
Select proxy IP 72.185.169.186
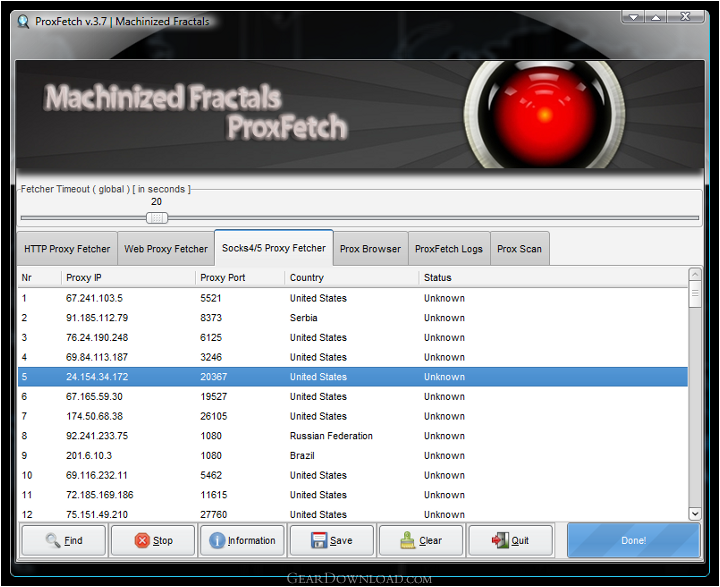click(x=100, y=495)
